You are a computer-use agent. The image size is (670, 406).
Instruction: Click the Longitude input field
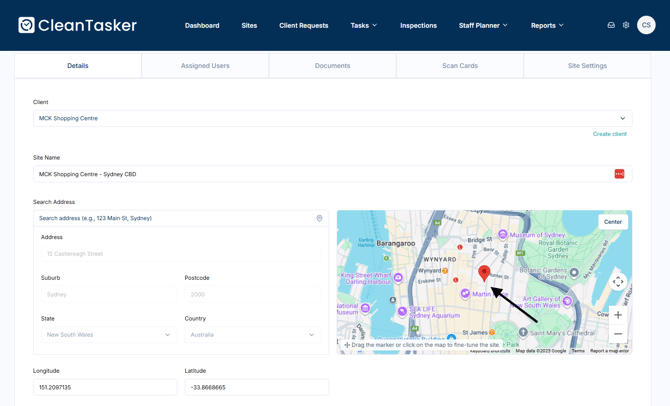coord(105,387)
